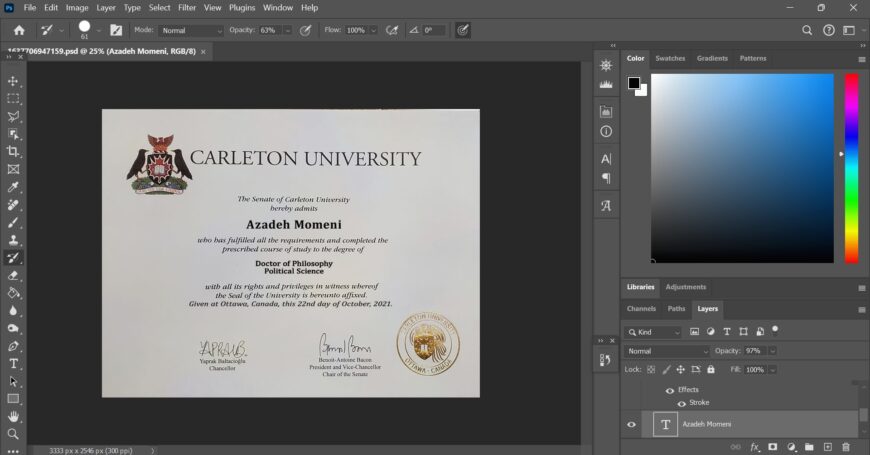Hide the Azadeh Momeni layer

[631, 424]
